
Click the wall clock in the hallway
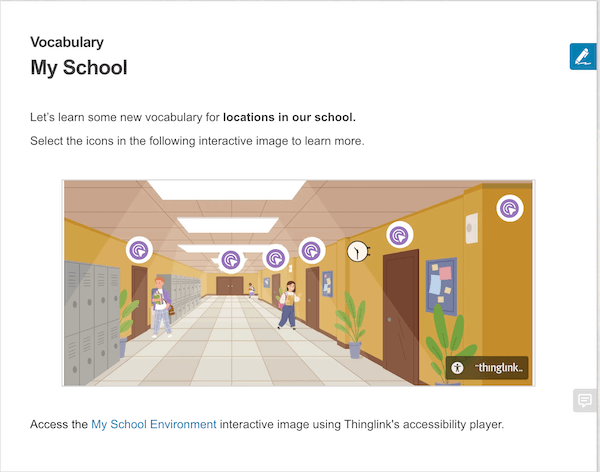click(x=356, y=252)
